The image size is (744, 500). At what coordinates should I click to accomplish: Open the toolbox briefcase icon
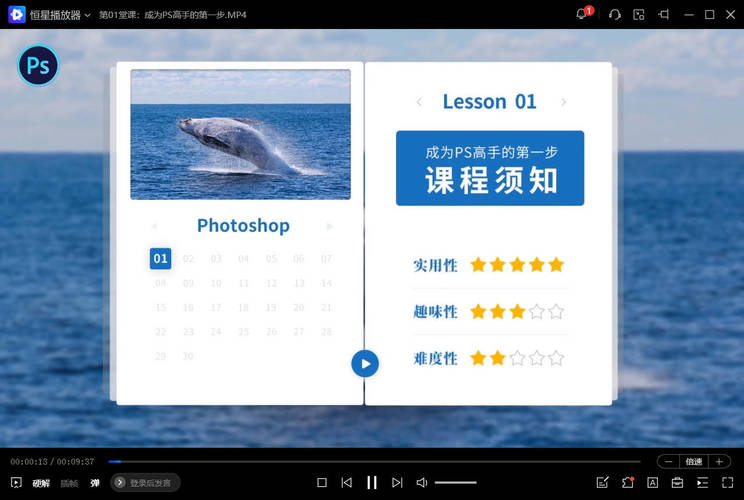(677, 482)
